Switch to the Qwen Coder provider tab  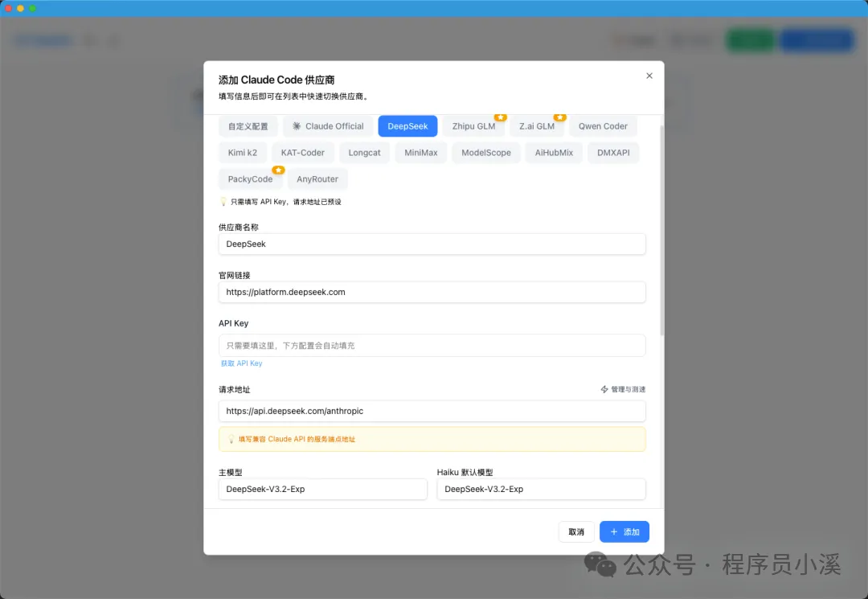(x=603, y=126)
